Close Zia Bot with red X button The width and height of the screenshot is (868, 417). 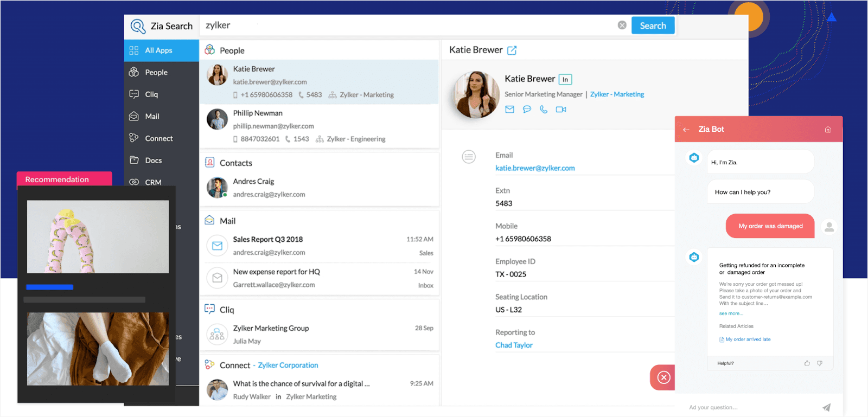click(663, 377)
